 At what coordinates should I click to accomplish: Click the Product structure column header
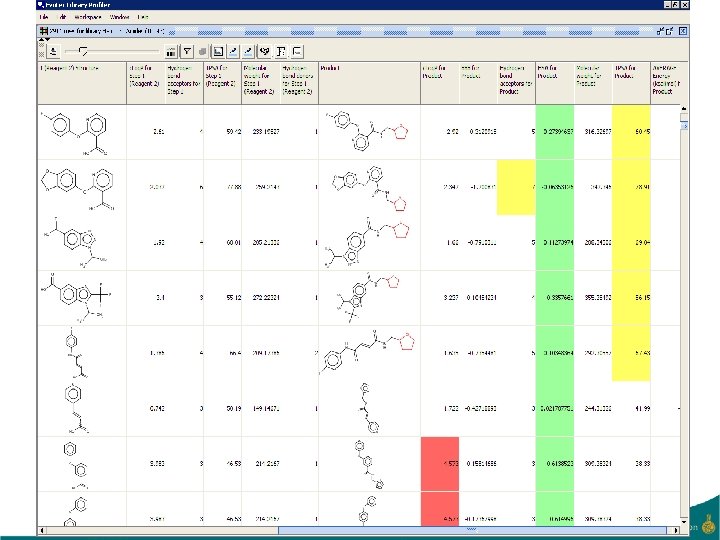click(369, 83)
